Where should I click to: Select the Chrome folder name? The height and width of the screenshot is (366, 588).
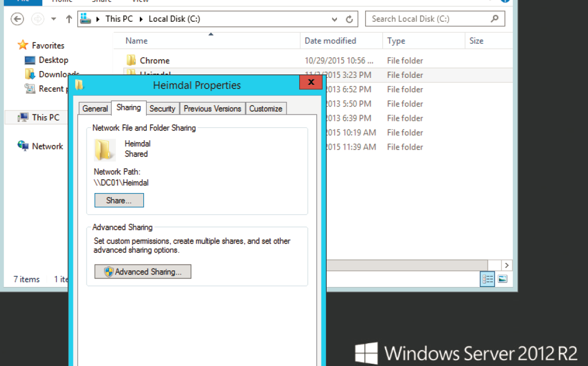155,60
